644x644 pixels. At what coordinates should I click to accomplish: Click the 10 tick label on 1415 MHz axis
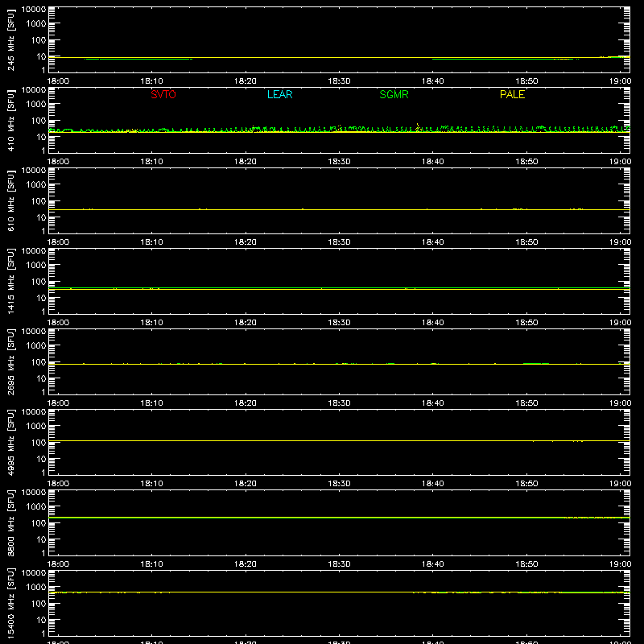point(41,298)
